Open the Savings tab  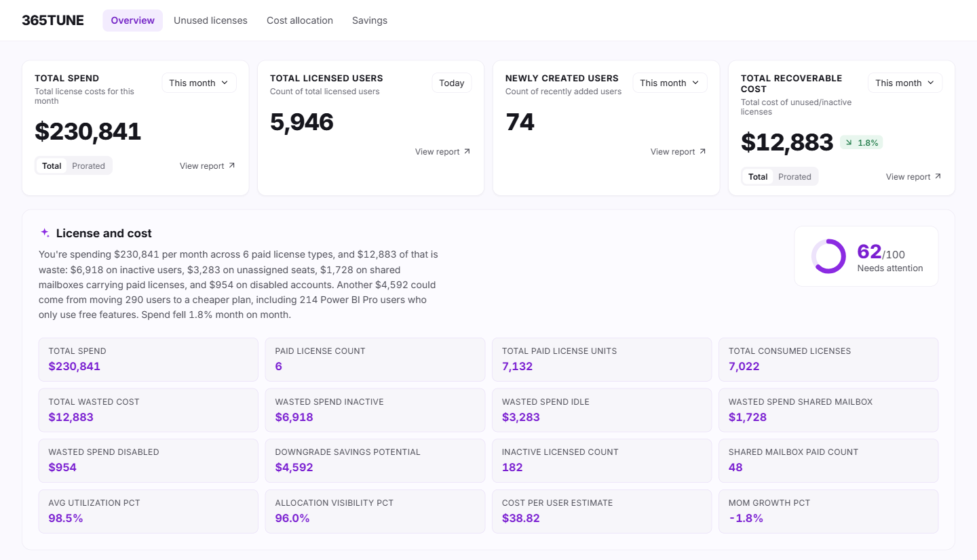click(x=370, y=20)
